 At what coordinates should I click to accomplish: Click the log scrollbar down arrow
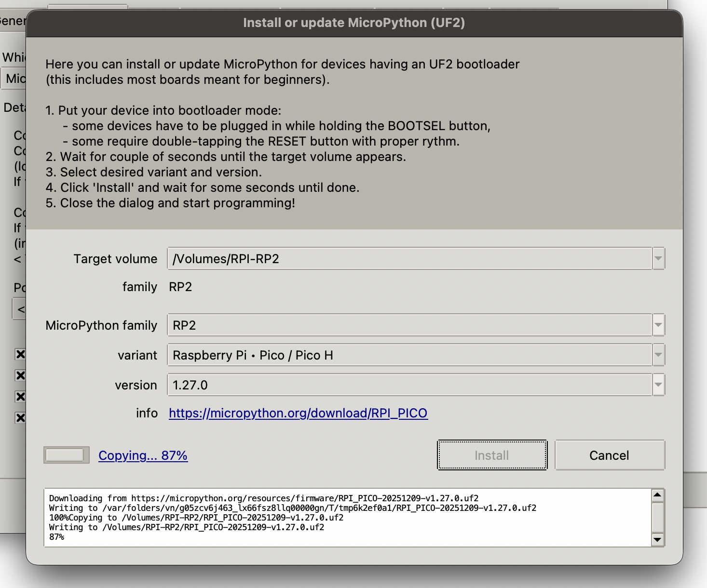(657, 539)
